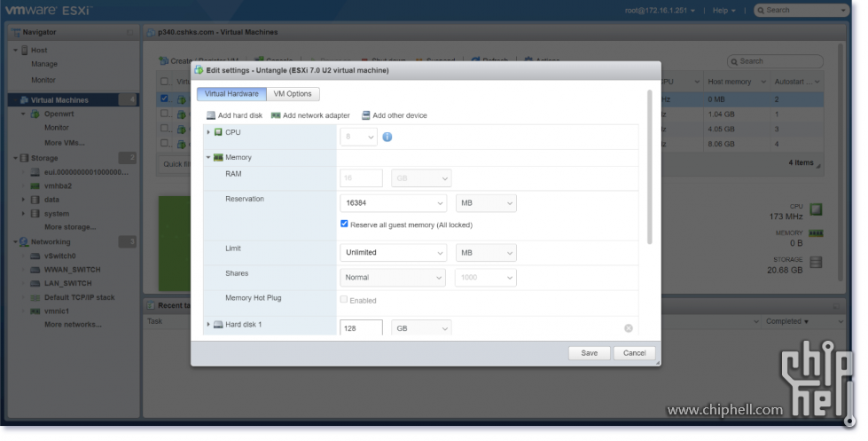The width and height of the screenshot is (868, 441).
Task: Click the header Search field
Action: (x=801, y=11)
